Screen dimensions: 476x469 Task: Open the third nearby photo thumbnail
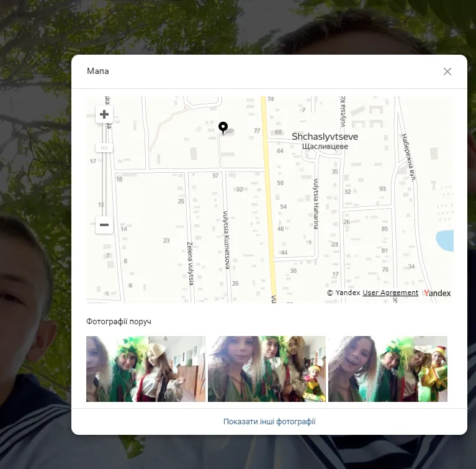[x=388, y=369]
